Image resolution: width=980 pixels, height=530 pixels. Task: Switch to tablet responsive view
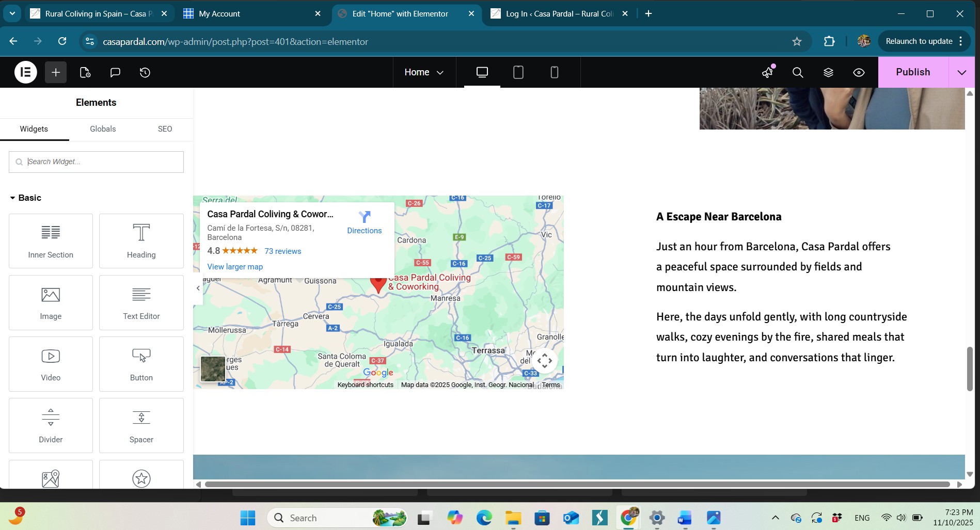click(518, 72)
